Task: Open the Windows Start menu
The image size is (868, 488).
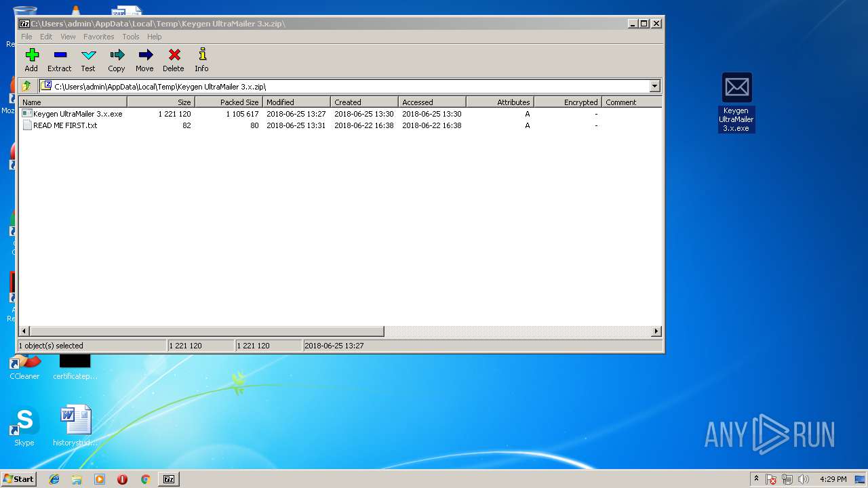Action: pos(18,479)
